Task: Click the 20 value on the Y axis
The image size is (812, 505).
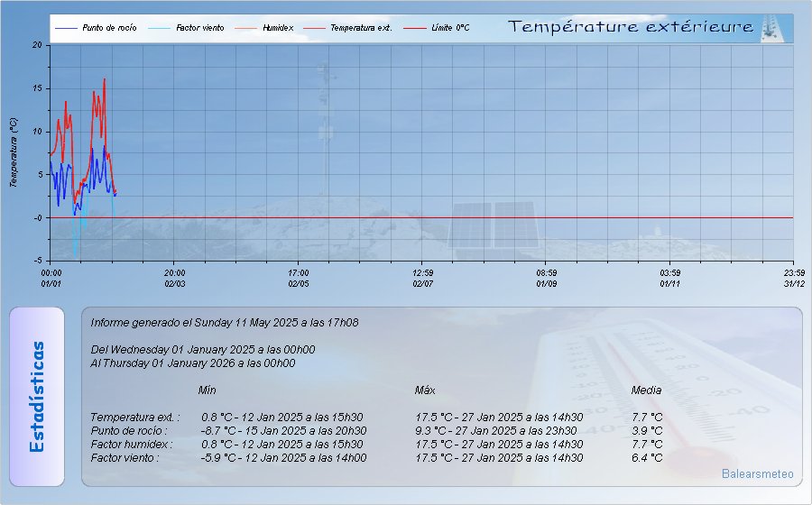Action: tap(37, 45)
